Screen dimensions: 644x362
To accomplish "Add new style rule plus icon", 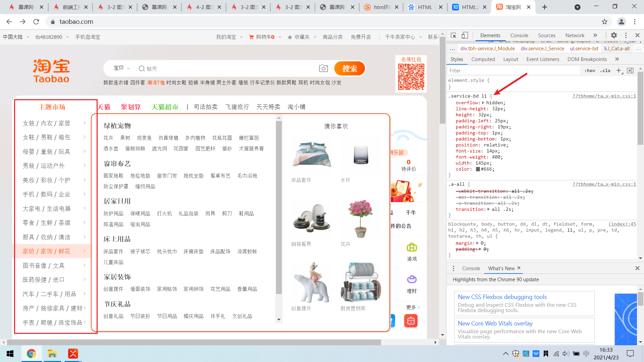I will (x=619, y=70).
